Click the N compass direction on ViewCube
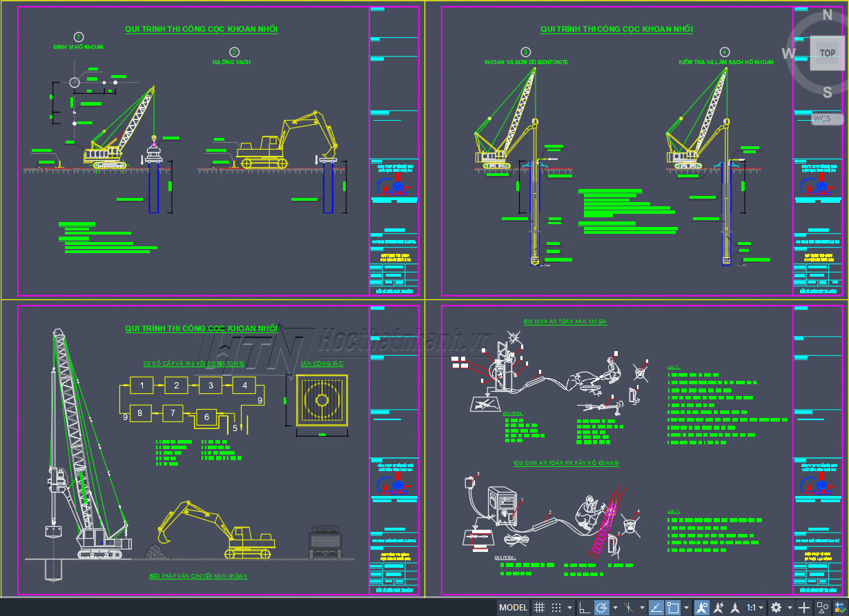 point(827,15)
